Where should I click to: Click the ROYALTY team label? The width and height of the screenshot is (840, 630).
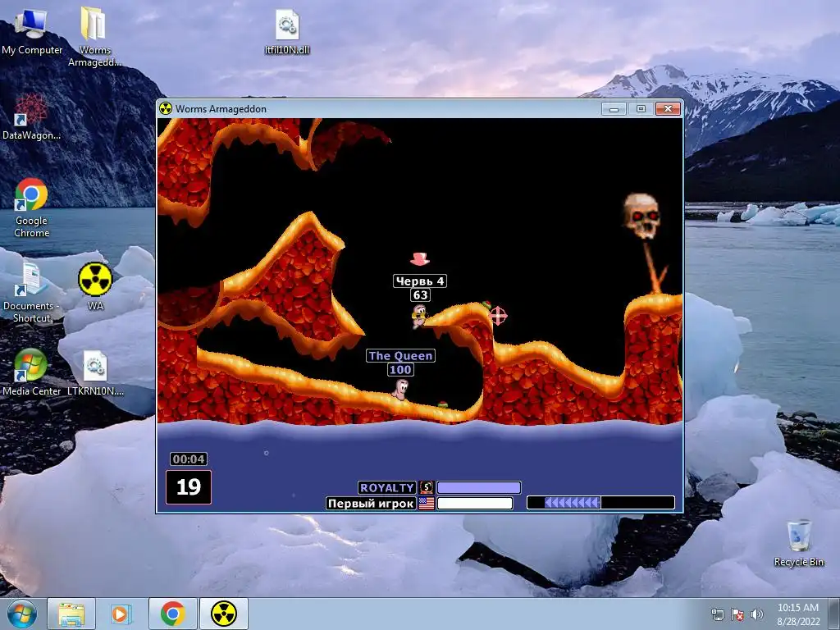click(387, 487)
